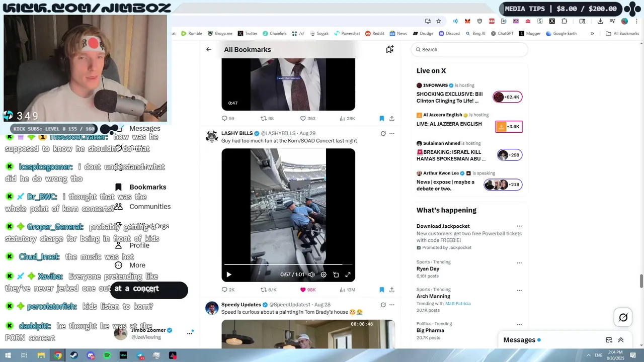Open more options for Big Pharma trend
Viewport: 644px width, 362px height.
click(x=519, y=324)
